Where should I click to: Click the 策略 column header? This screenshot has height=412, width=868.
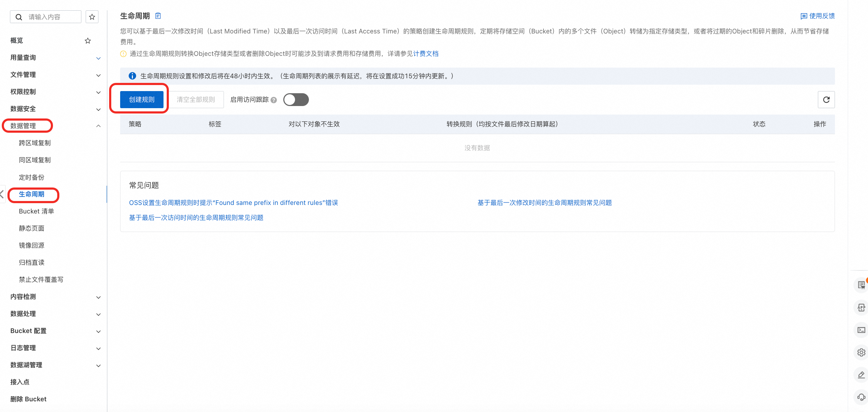coord(135,124)
